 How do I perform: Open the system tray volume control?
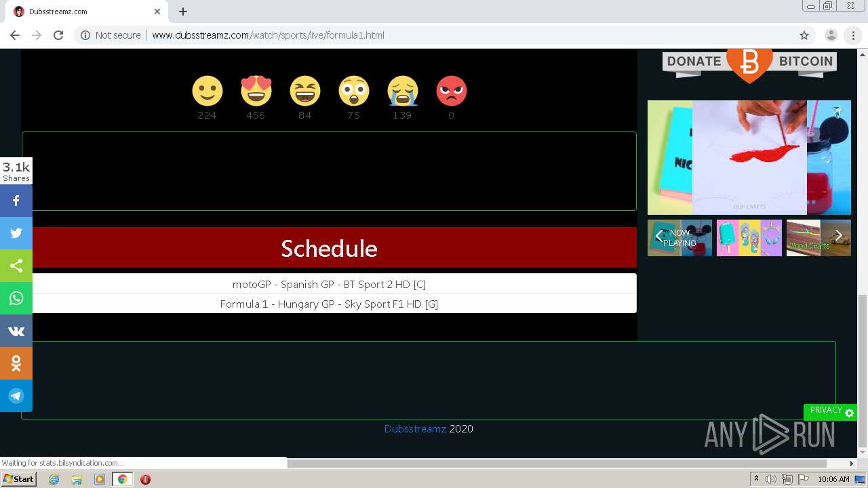coord(771,479)
